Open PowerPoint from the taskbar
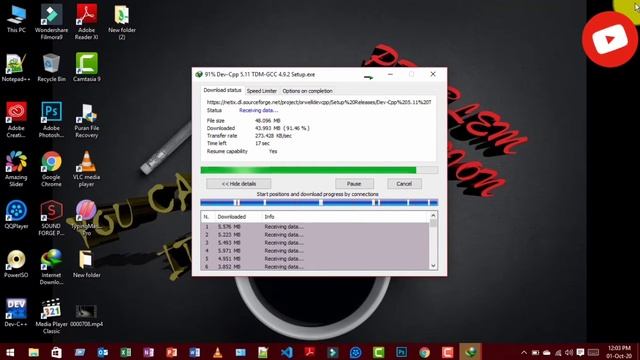This screenshot has width=640, height=360. 171,352
